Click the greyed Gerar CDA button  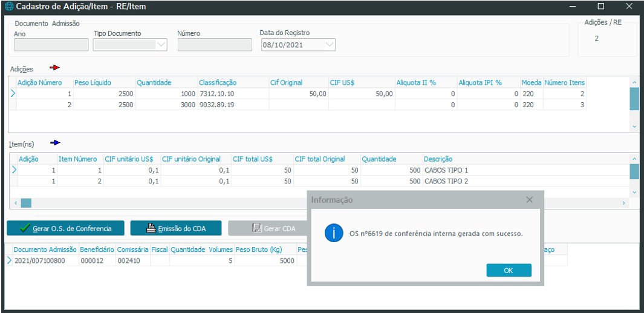[x=268, y=228]
